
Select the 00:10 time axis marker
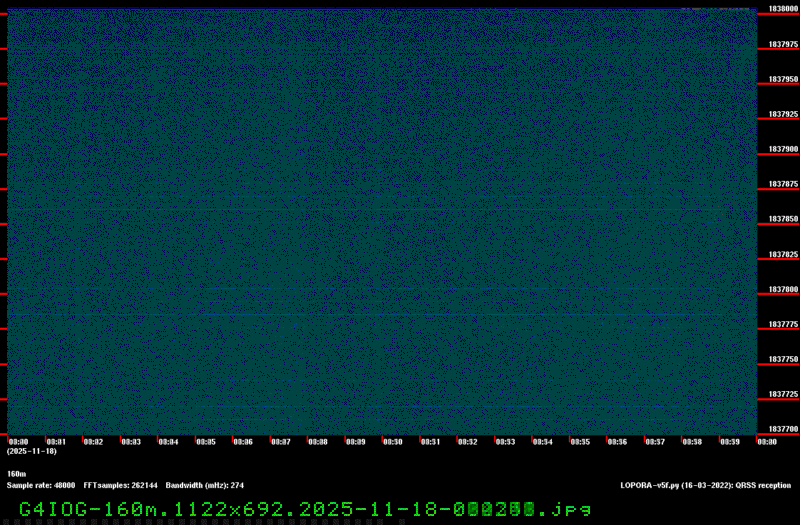tap(392, 441)
